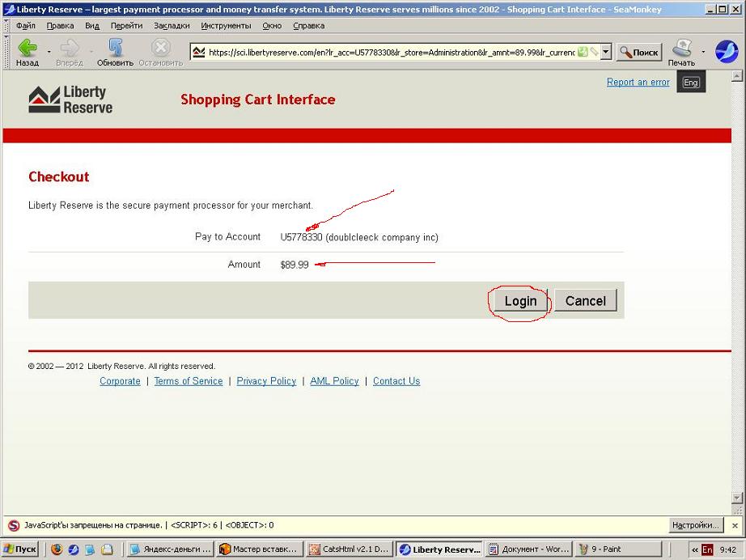Click the green feed icon in URL bar
This screenshot has width=746, height=560.
point(583,52)
